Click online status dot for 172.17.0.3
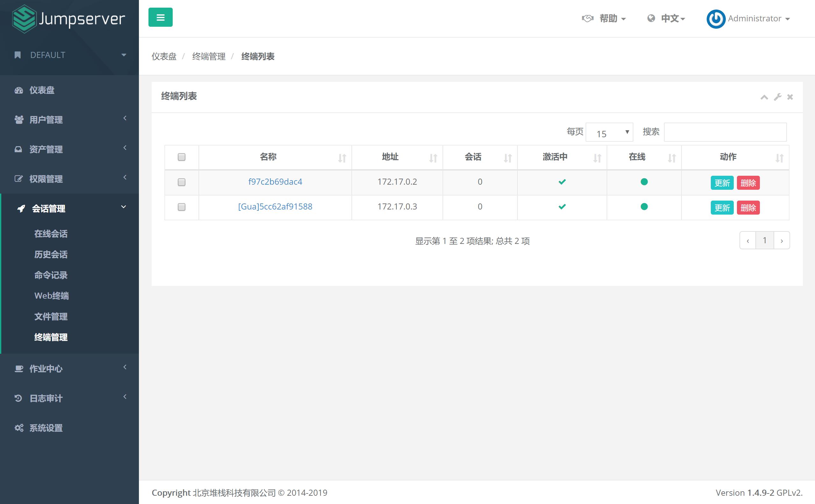 pyautogui.click(x=644, y=207)
